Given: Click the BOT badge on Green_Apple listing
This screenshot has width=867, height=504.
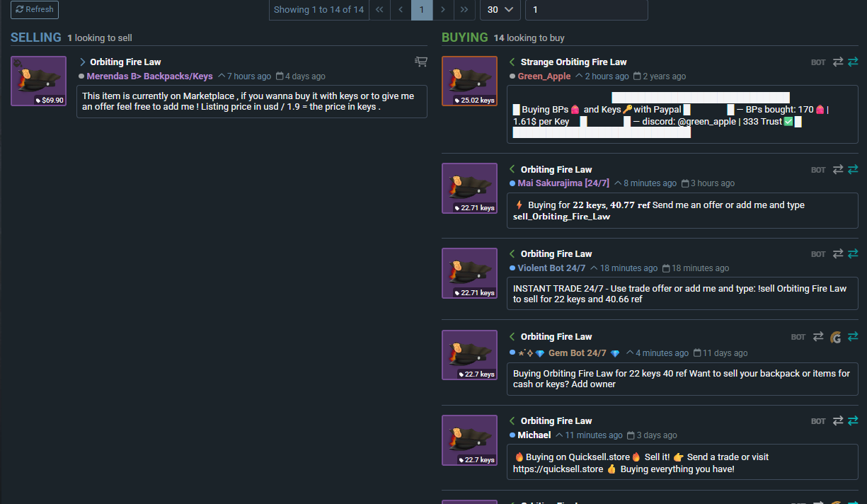Looking at the screenshot, I should tap(818, 62).
